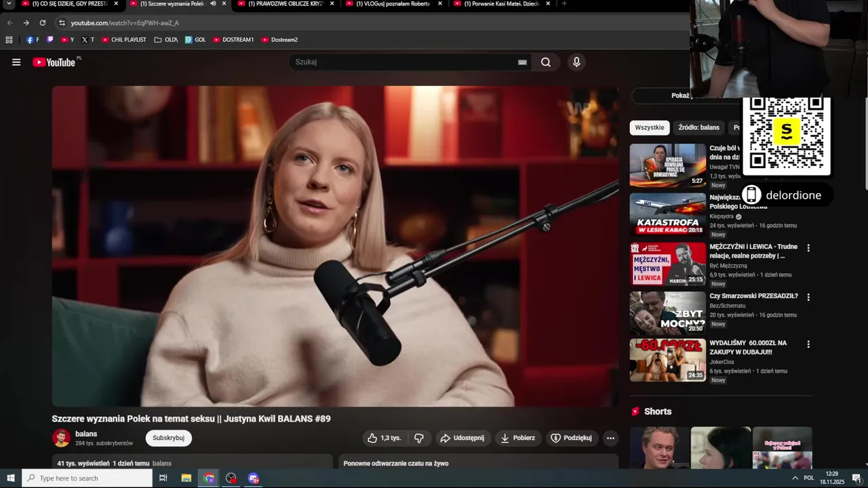Open the balans channel avatar
This screenshot has height=488, width=868.
click(61, 438)
